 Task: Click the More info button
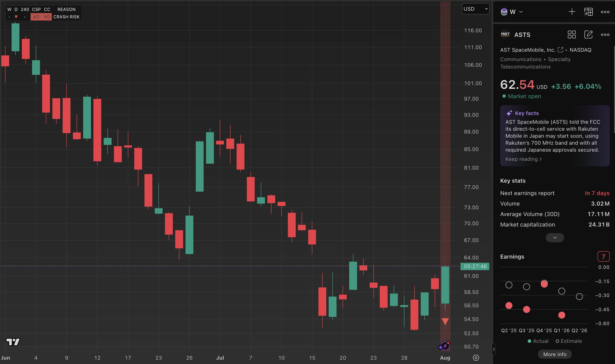pos(555,354)
